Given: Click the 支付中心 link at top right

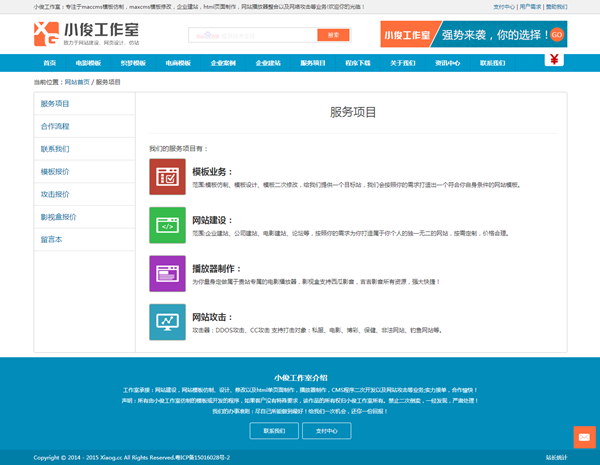Looking at the screenshot, I should point(504,7).
